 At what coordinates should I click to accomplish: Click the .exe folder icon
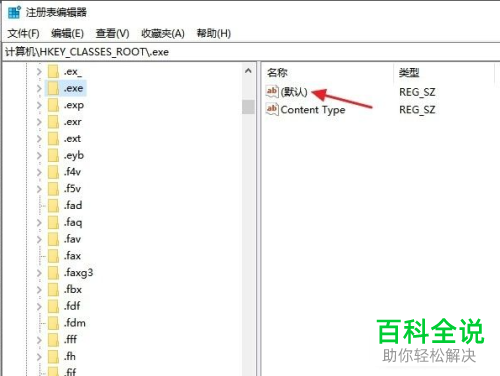coord(53,88)
